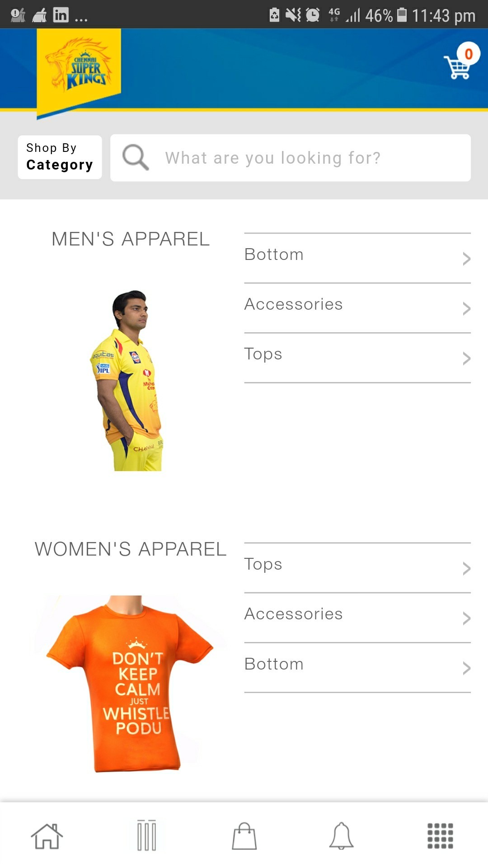Open the LinkedIn notification in the status bar

point(61,15)
